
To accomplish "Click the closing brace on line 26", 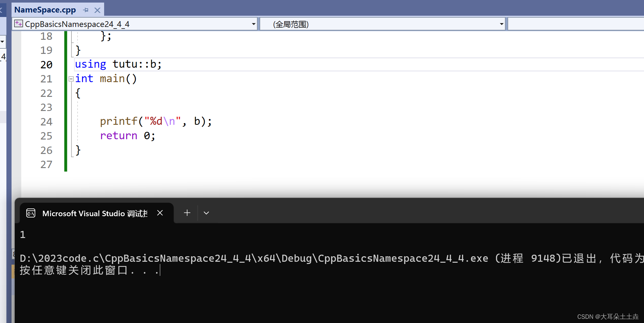I will click(78, 150).
